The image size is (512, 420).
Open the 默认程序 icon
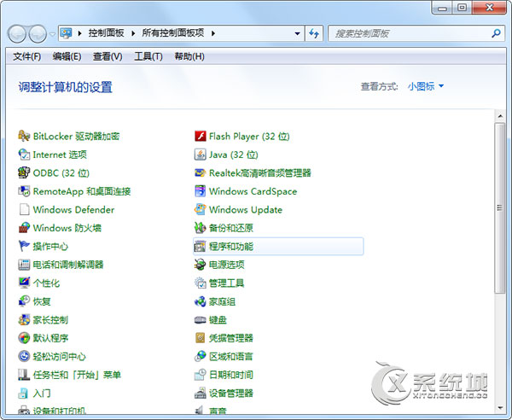(24, 338)
